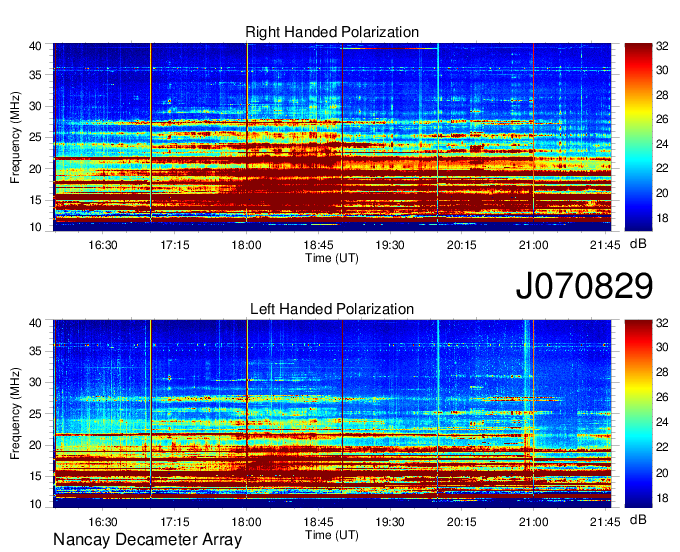The height and width of the screenshot is (552, 680).
Task: Click the "30" frequency tick of Right Handed plot
Action: [x=35, y=107]
